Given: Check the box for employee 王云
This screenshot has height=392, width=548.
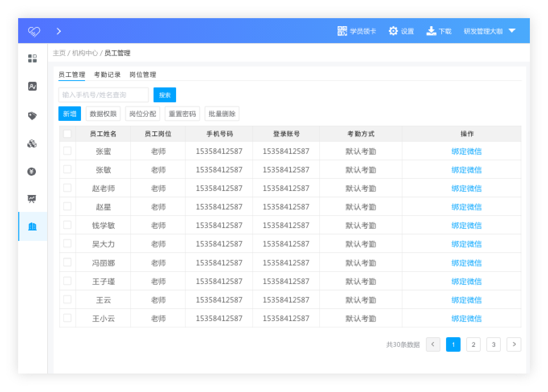Looking at the screenshot, I should coord(67,299).
